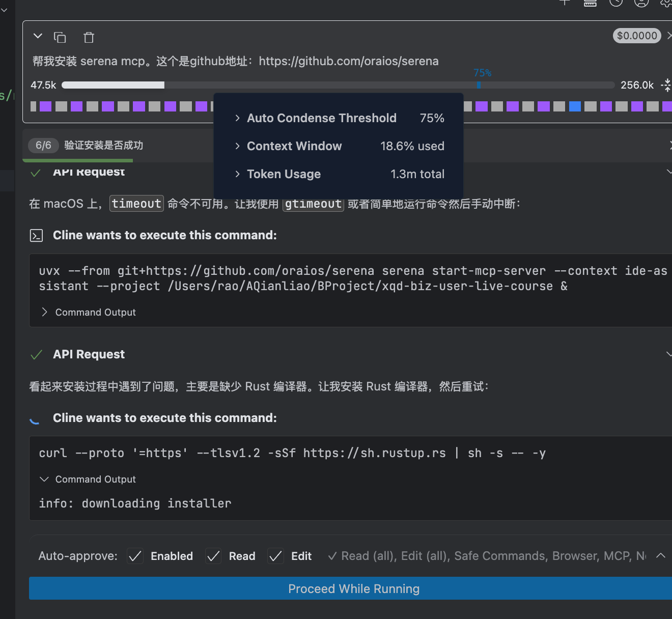Click the 47.5k token count
The width and height of the screenshot is (672, 619).
click(43, 85)
